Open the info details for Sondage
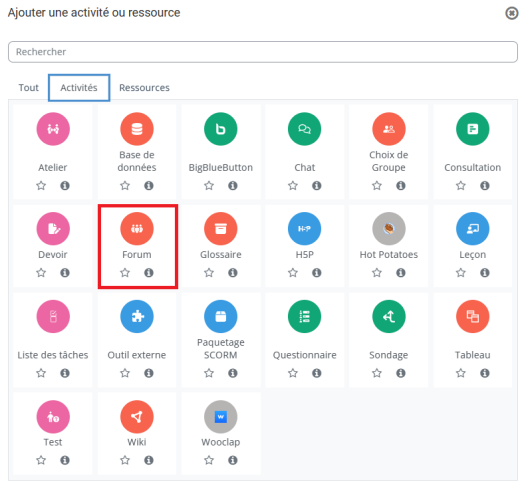524x484 pixels. 401,373
